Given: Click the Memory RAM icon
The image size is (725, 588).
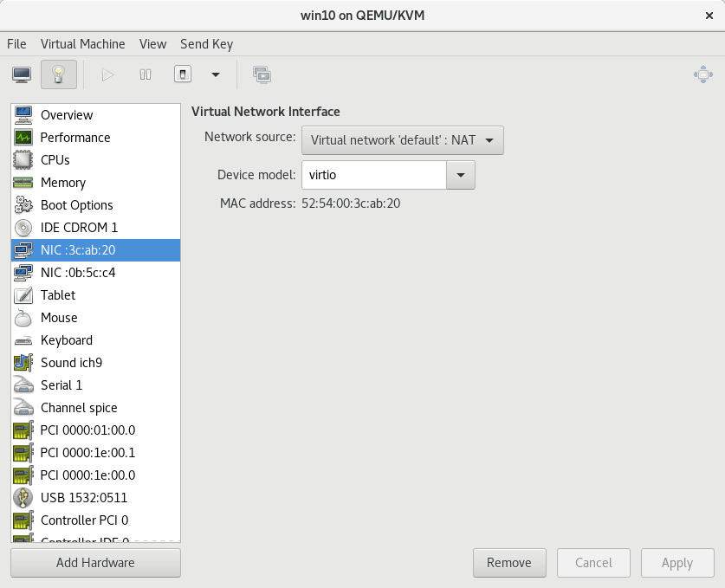Looking at the screenshot, I should click(x=23, y=183).
